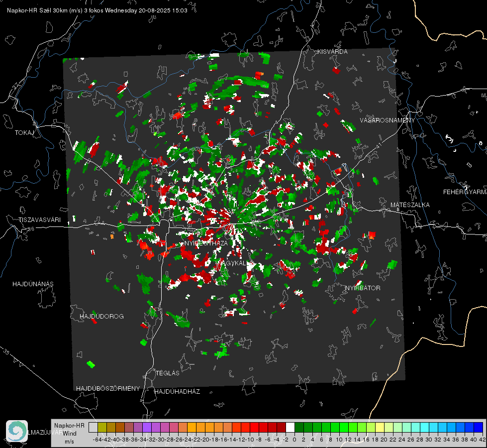Select the HAJDÚBÖSZÖRMÉNY label
The width and height of the screenshot is (487, 448).
108,388
